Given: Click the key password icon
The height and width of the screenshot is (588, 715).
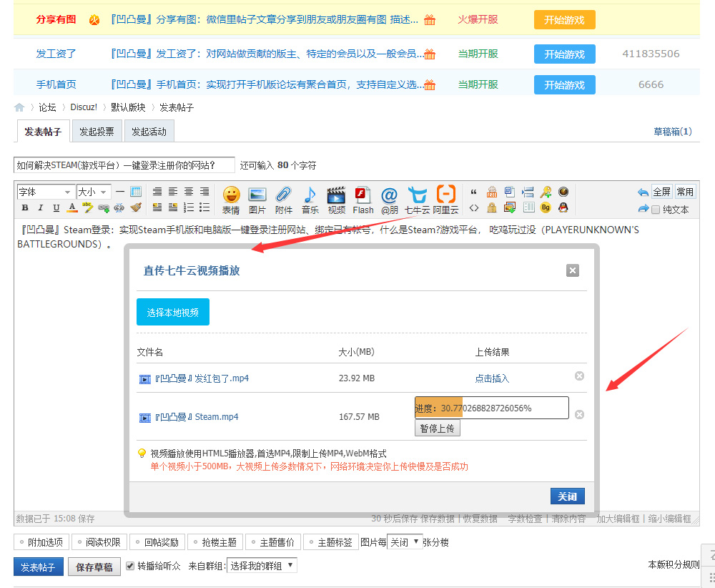Looking at the screenshot, I should pyautogui.click(x=546, y=192).
